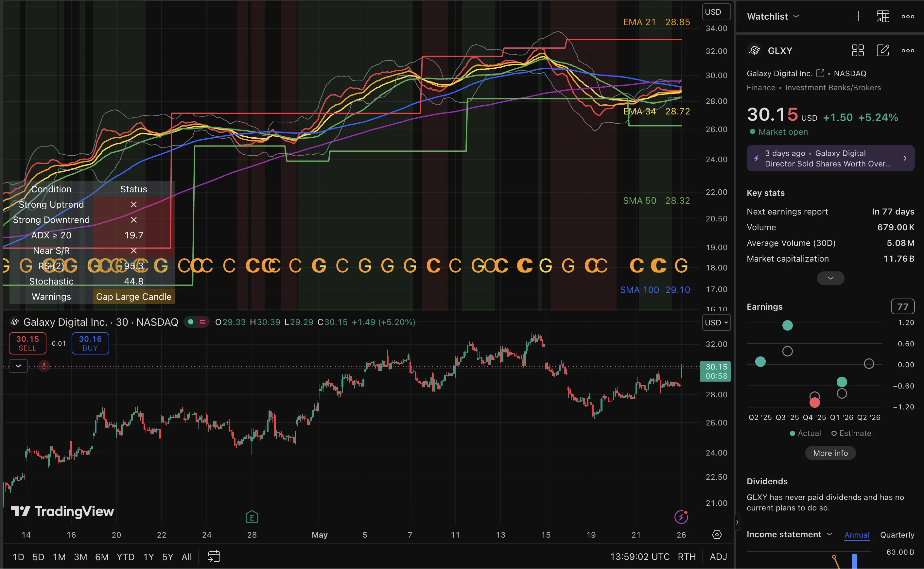This screenshot has width=924, height=569.
Task: Click the Next earnings report row
Action: [830, 212]
